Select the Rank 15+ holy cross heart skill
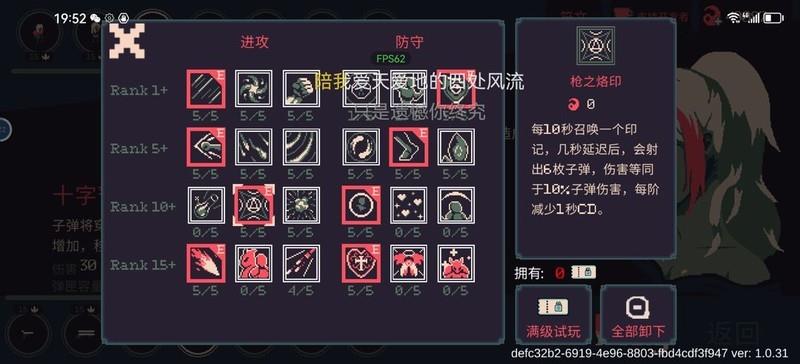Screen dimensions: 800x364 click(361, 263)
